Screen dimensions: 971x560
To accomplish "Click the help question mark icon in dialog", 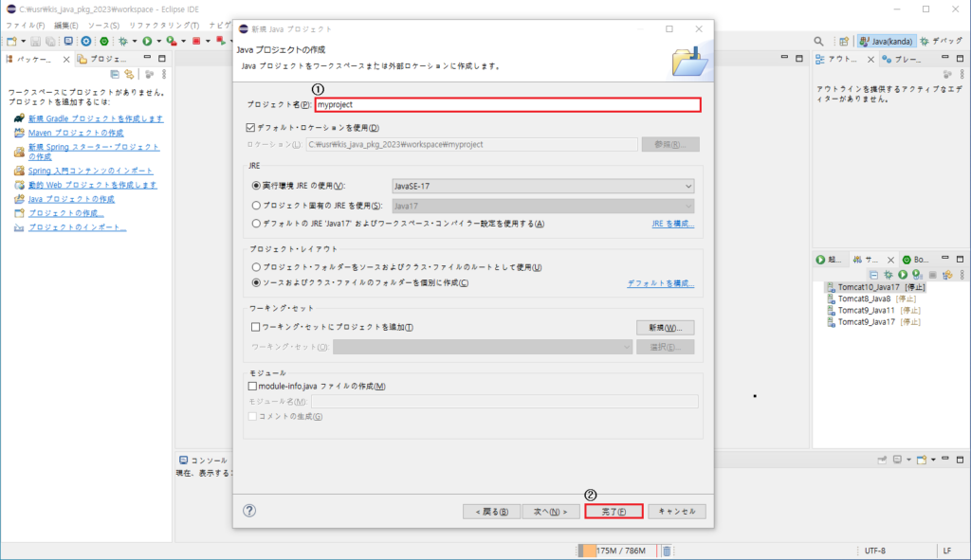I will point(249,511).
